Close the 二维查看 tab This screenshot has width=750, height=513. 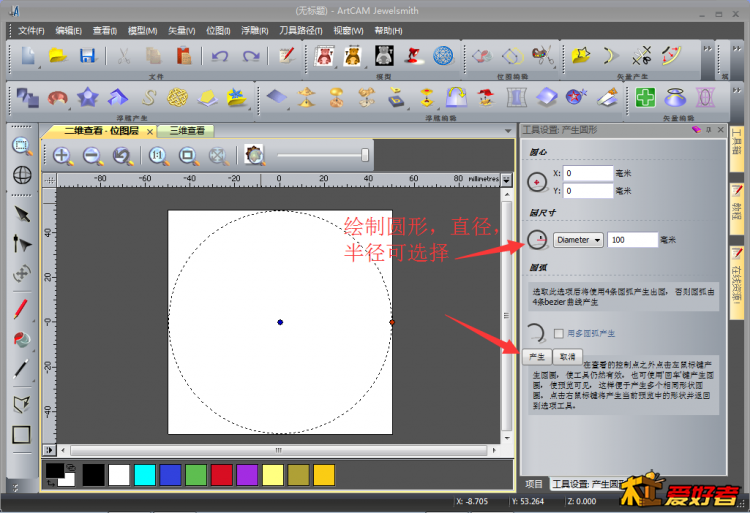tap(150, 131)
